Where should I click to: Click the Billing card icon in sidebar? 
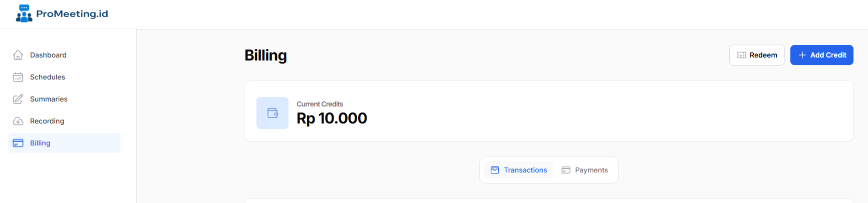pos(18,143)
